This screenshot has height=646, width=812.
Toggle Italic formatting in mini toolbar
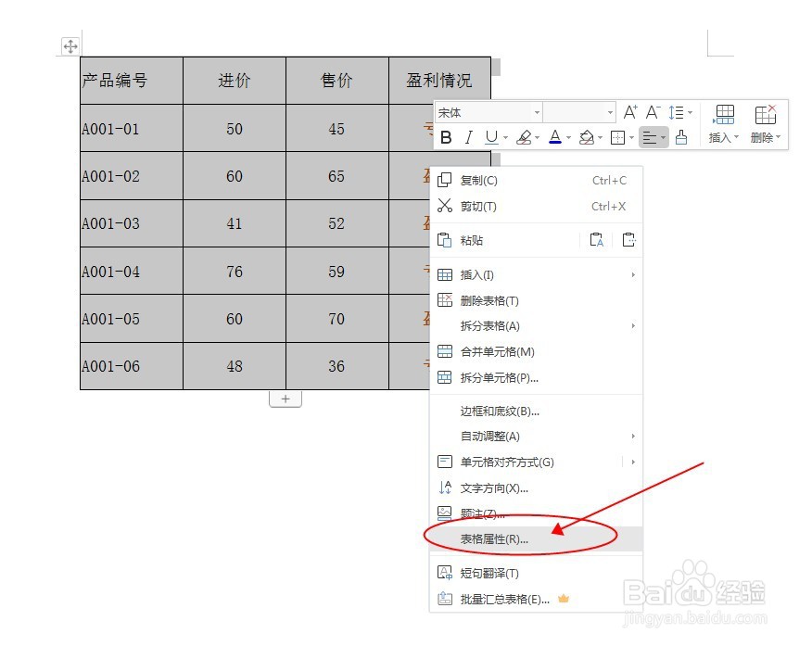pos(469,138)
